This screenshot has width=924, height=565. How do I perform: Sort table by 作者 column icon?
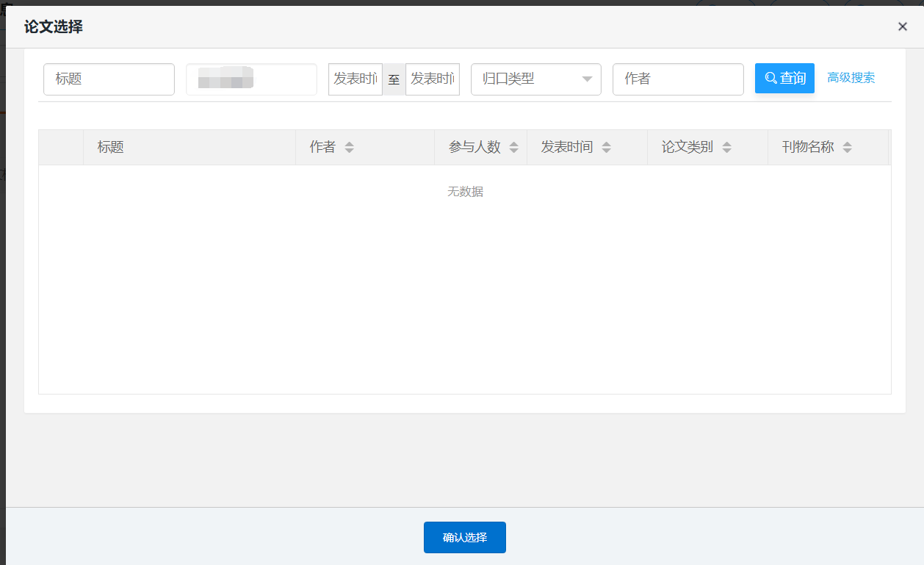[x=350, y=148]
